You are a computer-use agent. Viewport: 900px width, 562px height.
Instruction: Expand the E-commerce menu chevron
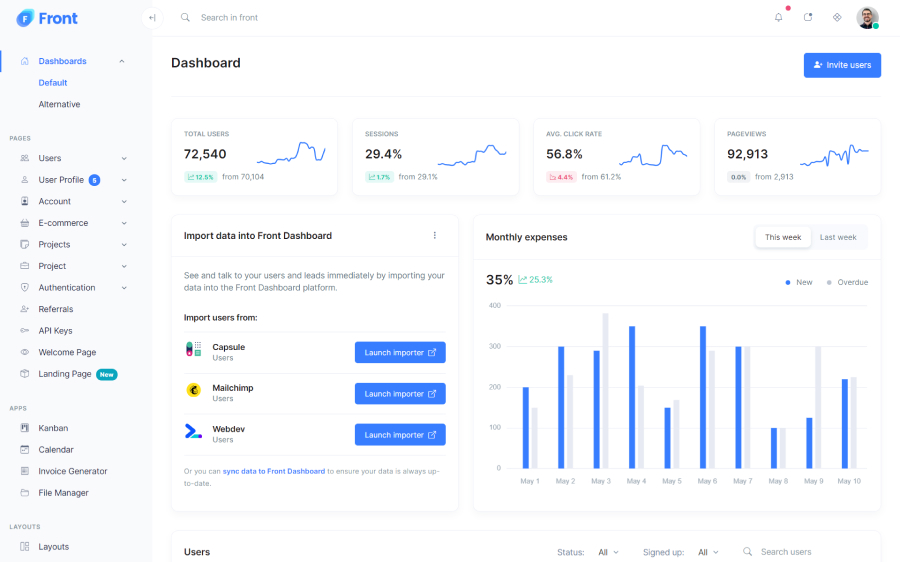124,223
